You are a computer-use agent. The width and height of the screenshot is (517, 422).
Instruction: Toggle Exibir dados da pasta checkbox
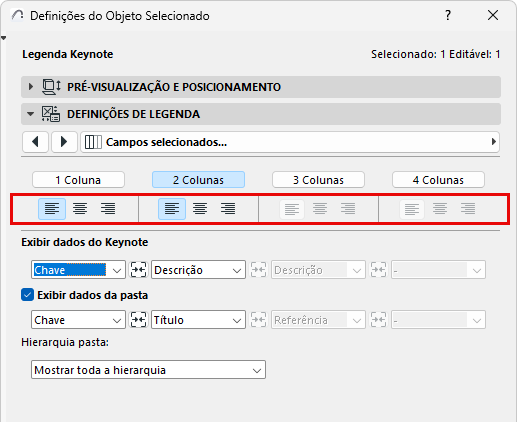click(x=27, y=295)
